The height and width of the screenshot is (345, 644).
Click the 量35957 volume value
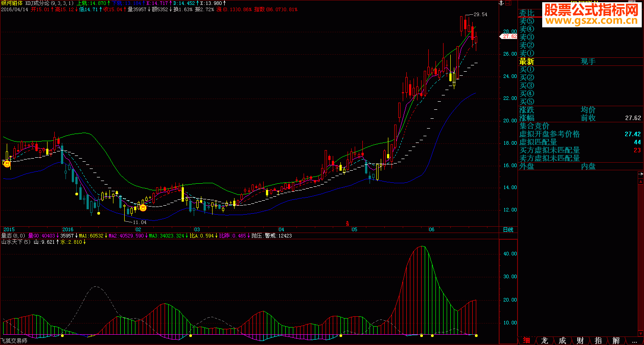point(137,9)
